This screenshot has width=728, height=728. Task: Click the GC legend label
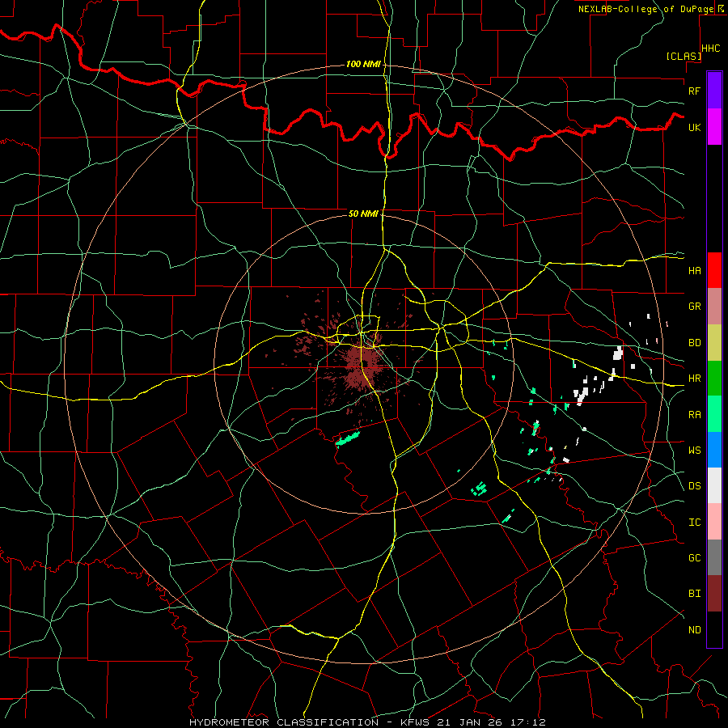coord(694,557)
